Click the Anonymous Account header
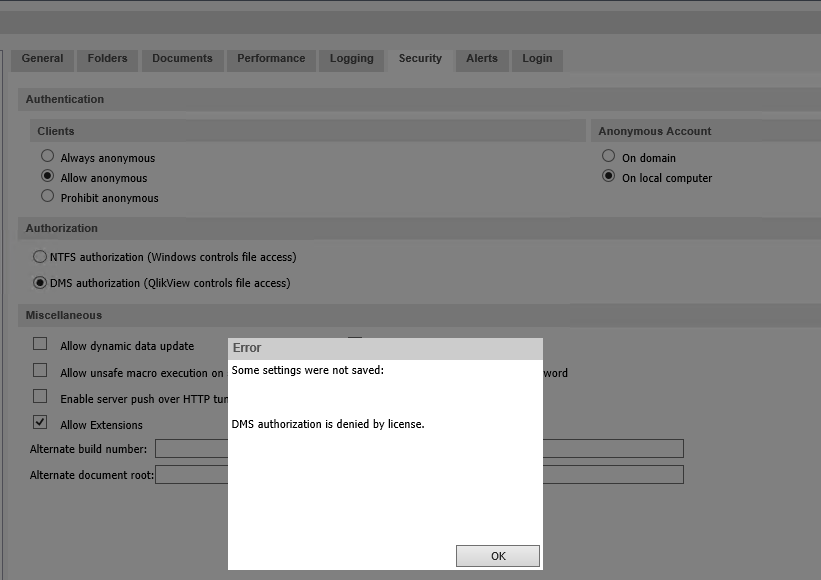The image size is (821, 580). 706,131
